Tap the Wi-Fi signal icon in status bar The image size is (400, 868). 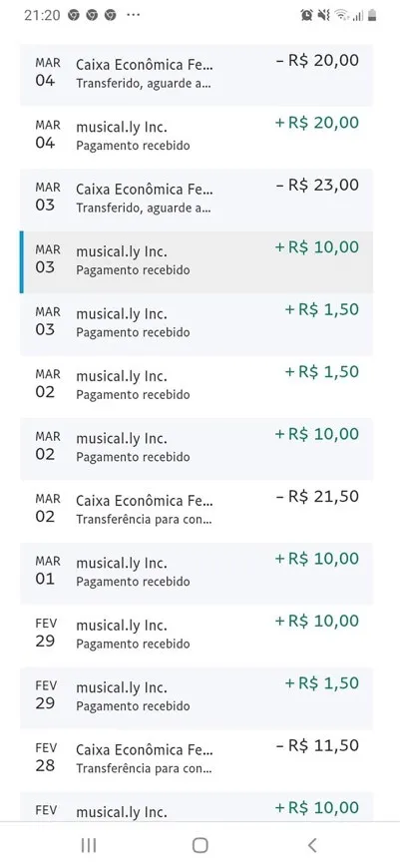pyautogui.click(x=341, y=16)
